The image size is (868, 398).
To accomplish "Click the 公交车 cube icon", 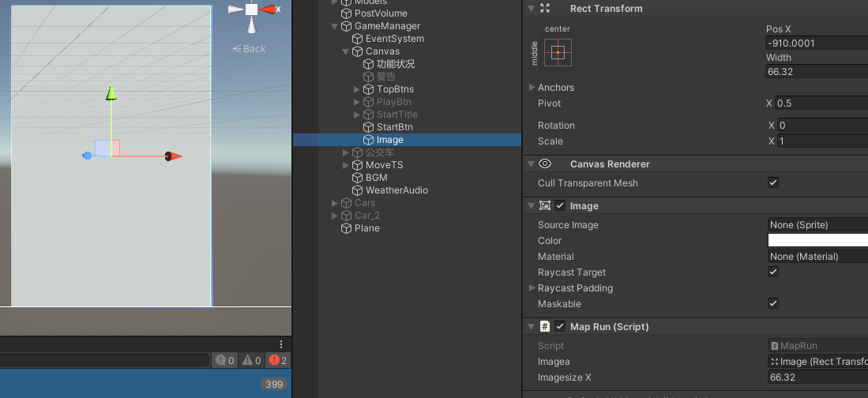I will tap(358, 152).
